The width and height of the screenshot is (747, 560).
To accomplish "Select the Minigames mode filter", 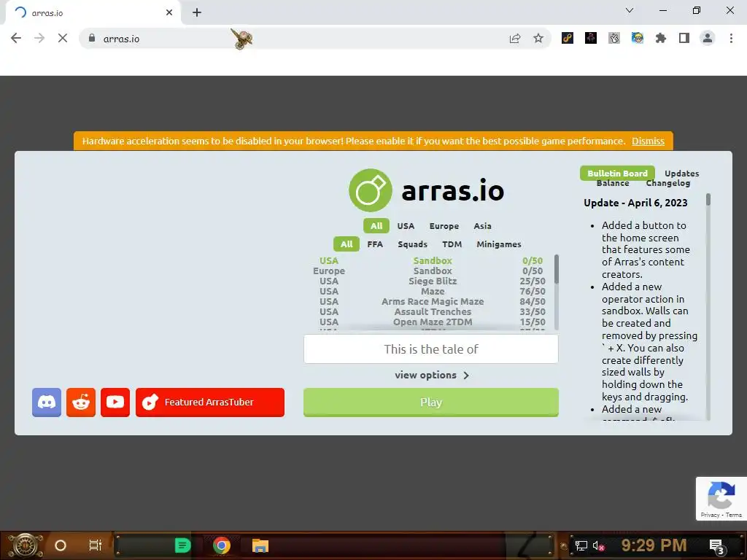I will (499, 244).
